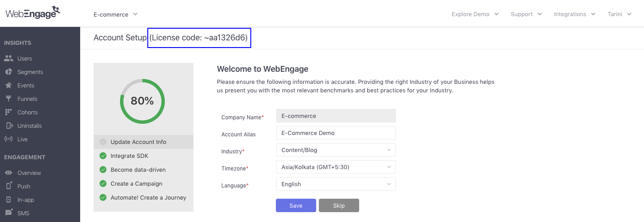This screenshot has height=222, width=644.
Task: Click the Events star icon
Action: pyautogui.click(x=9, y=85)
